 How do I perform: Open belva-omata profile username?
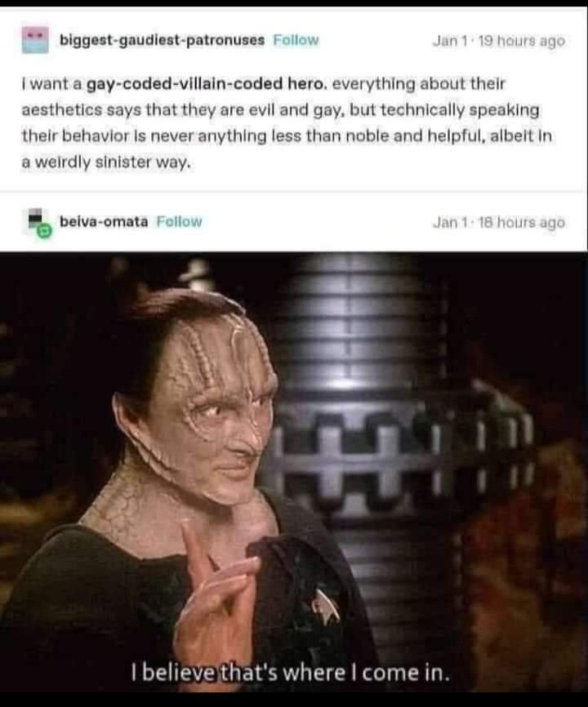(x=104, y=221)
